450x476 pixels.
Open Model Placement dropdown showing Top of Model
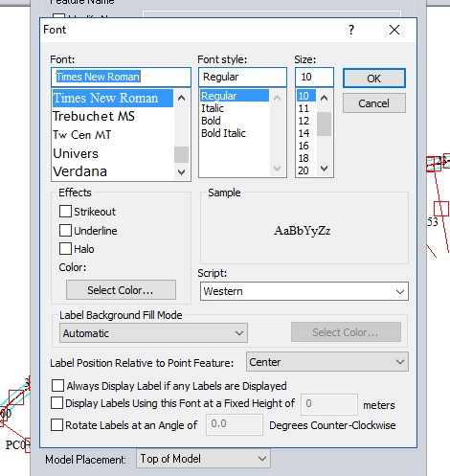click(x=203, y=459)
